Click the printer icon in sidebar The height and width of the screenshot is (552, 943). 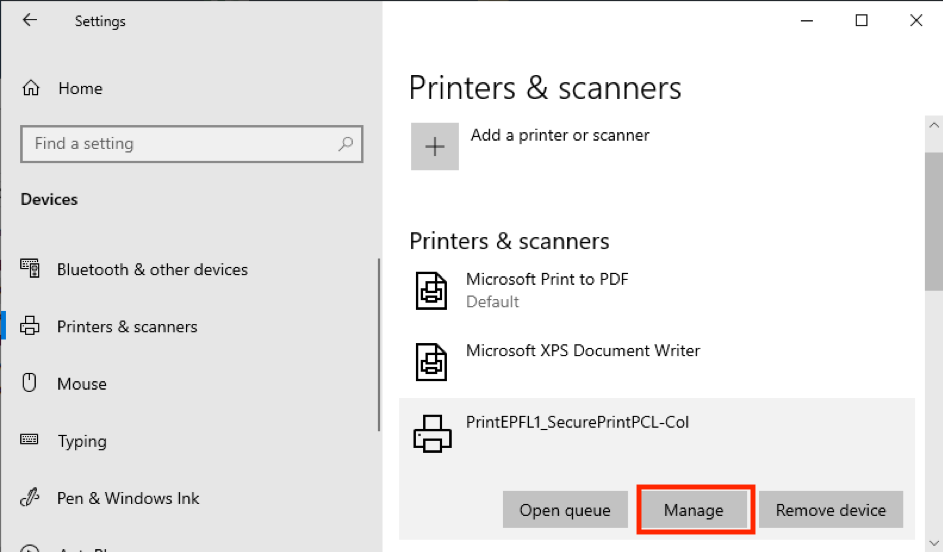tap(29, 325)
